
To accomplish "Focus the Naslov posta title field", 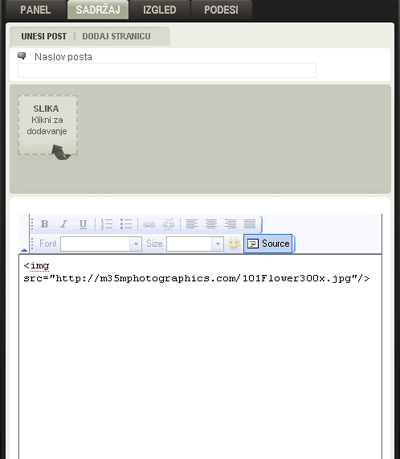I will [167, 70].
